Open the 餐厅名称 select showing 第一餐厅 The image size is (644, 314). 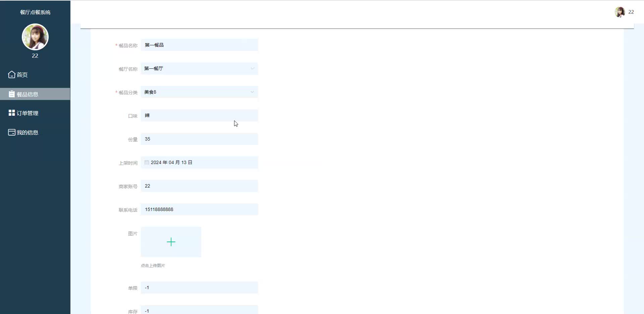[x=199, y=68]
